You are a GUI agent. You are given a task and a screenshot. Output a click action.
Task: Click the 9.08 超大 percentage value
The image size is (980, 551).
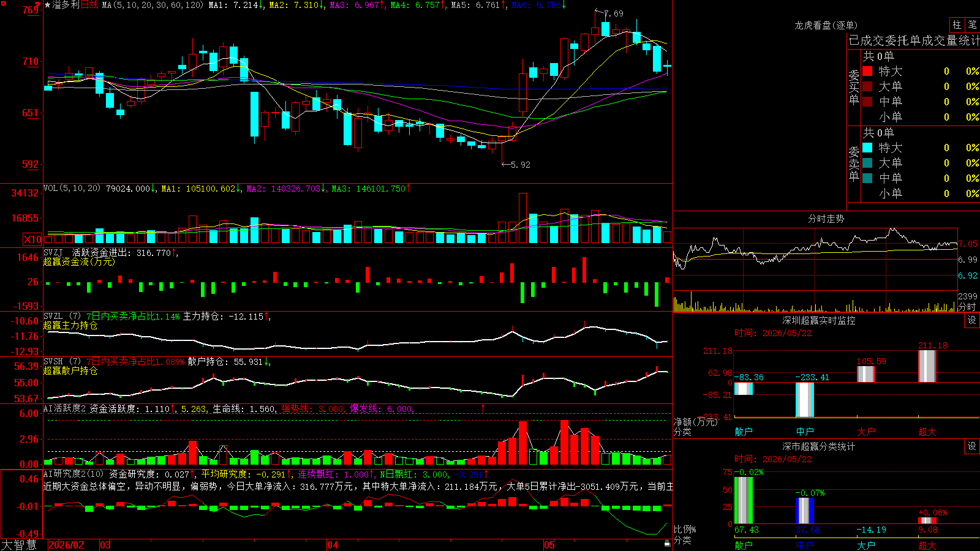929,530
